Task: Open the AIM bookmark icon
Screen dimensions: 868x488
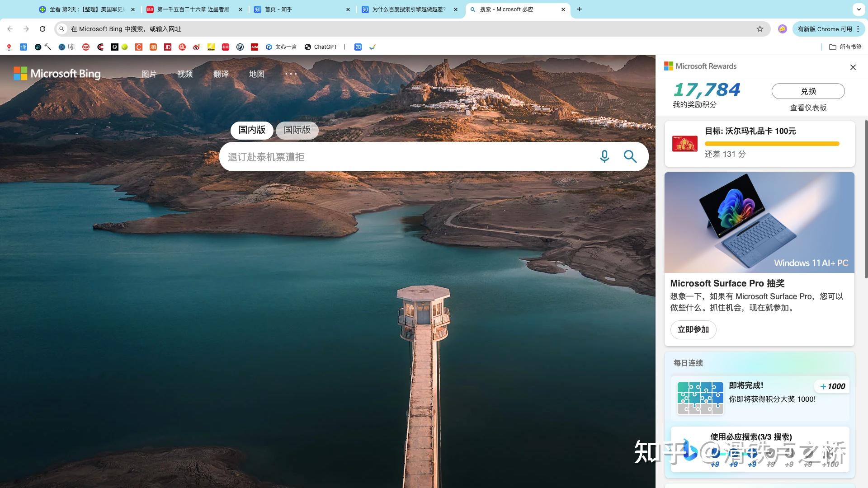Action: pyautogui.click(x=255, y=47)
